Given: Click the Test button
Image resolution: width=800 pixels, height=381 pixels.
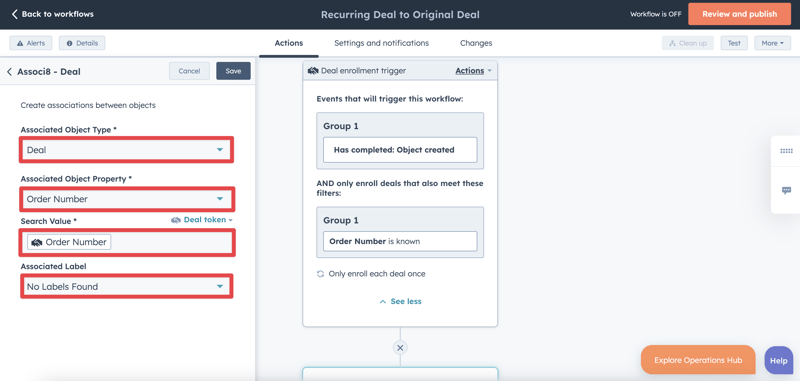Looking at the screenshot, I should tap(734, 43).
